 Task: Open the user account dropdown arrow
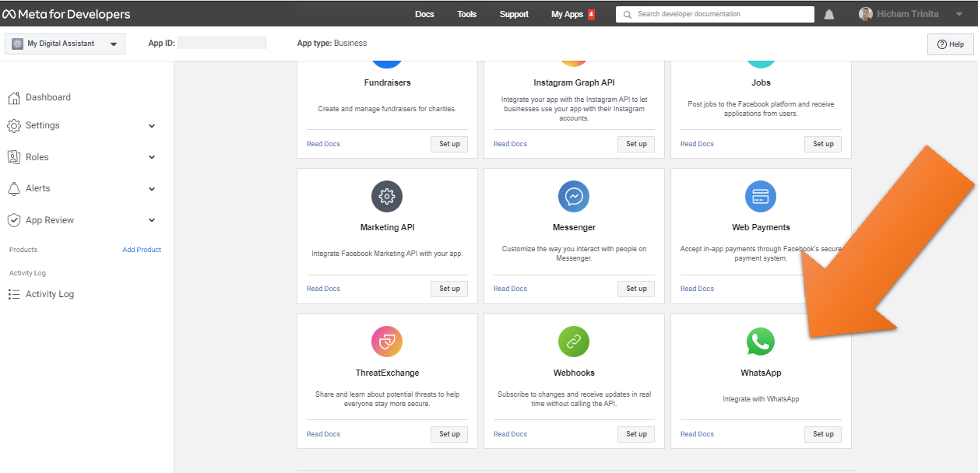[959, 14]
